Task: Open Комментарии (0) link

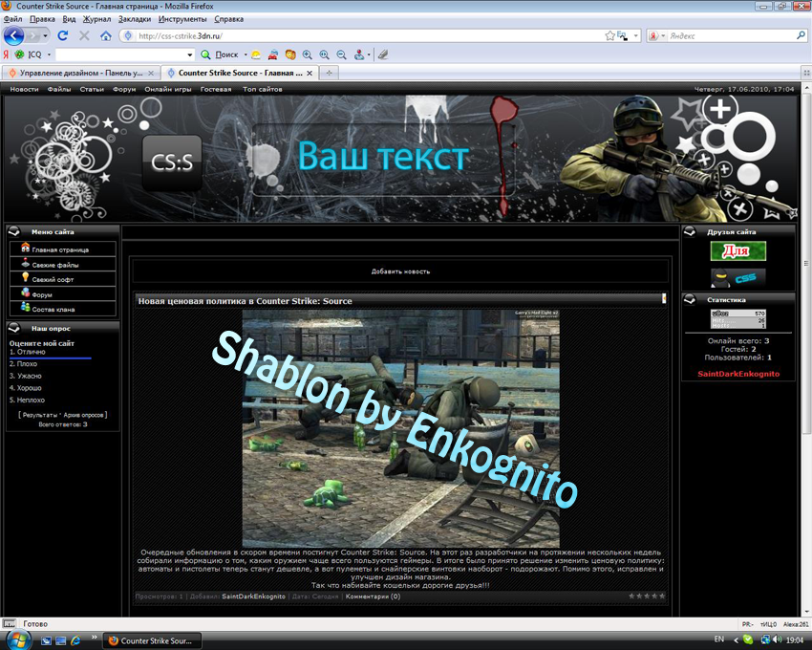Action: (x=373, y=596)
